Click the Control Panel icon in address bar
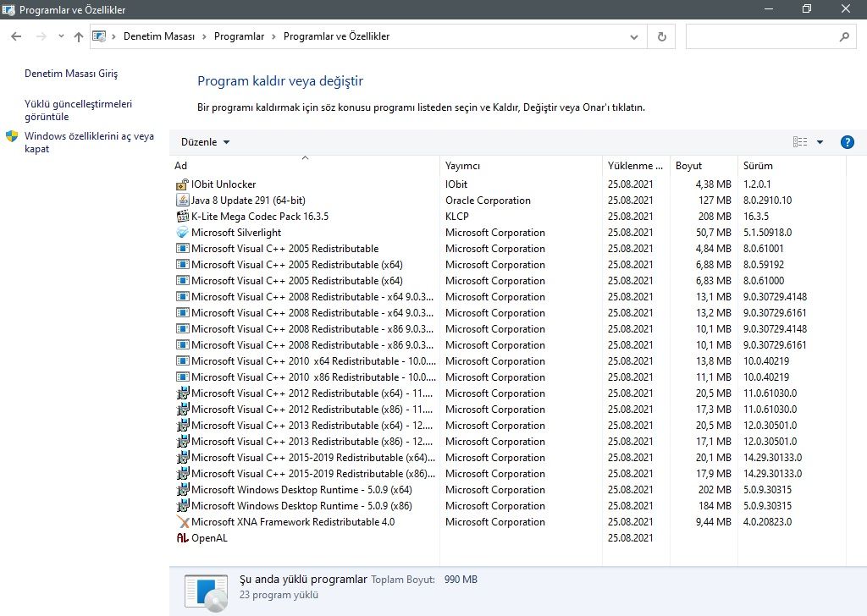The image size is (867, 616). (99, 36)
